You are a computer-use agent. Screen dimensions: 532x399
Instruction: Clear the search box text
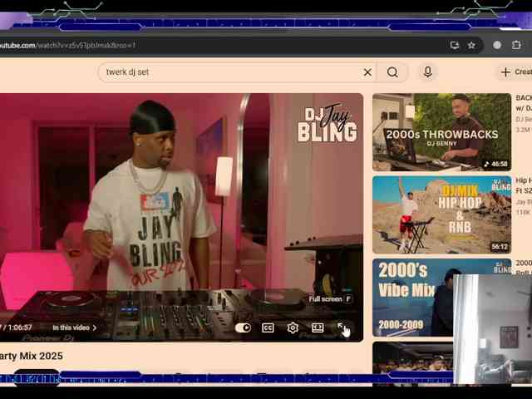click(367, 72)
